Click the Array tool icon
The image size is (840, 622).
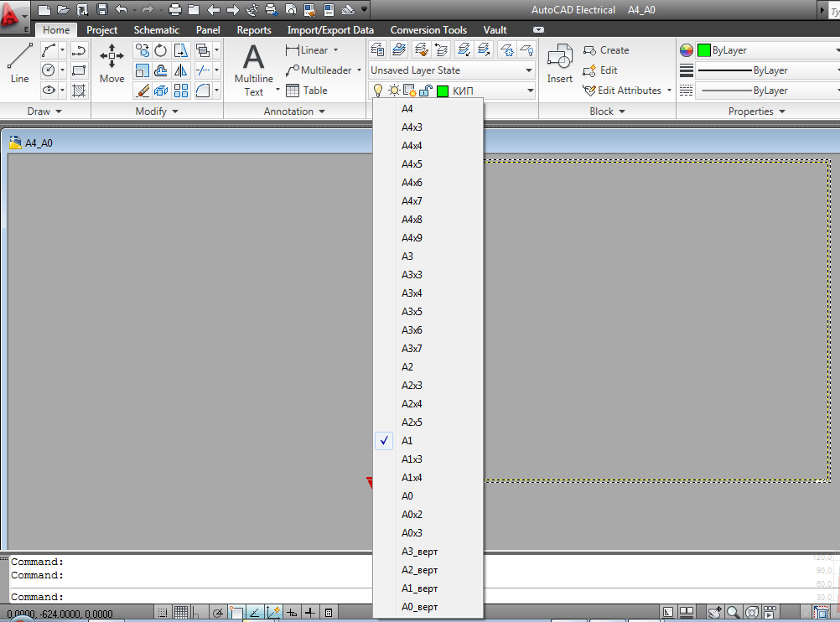click(x=181, y=91)
